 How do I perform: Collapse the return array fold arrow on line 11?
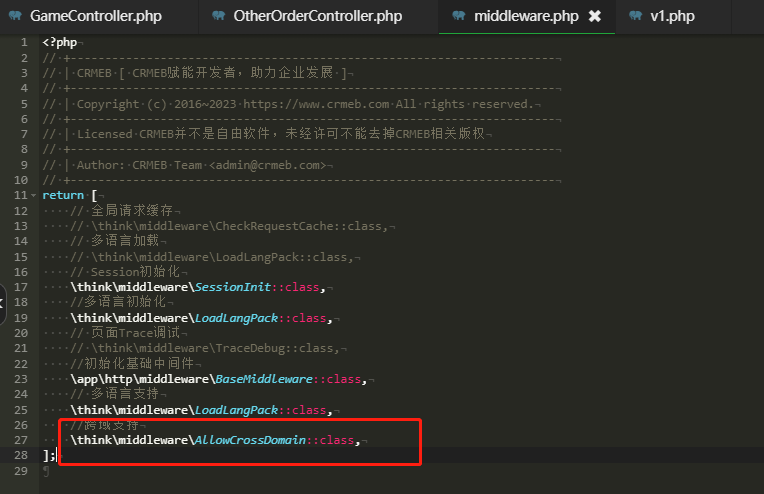pyautogui.click(x=33, y=195)
